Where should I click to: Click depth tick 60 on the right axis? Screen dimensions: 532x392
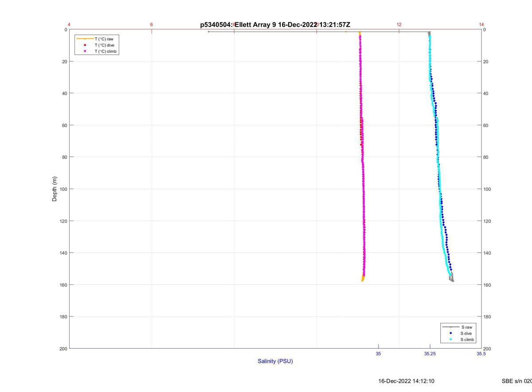[x=486, y=125]
